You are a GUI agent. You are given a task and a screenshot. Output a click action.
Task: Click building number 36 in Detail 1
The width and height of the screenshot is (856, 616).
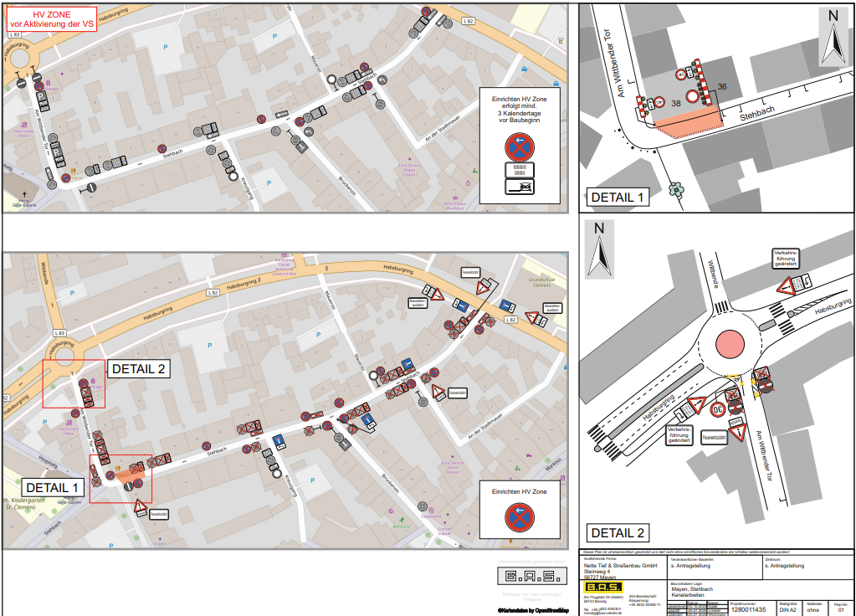pyautogui.click(x=722, y=87)
